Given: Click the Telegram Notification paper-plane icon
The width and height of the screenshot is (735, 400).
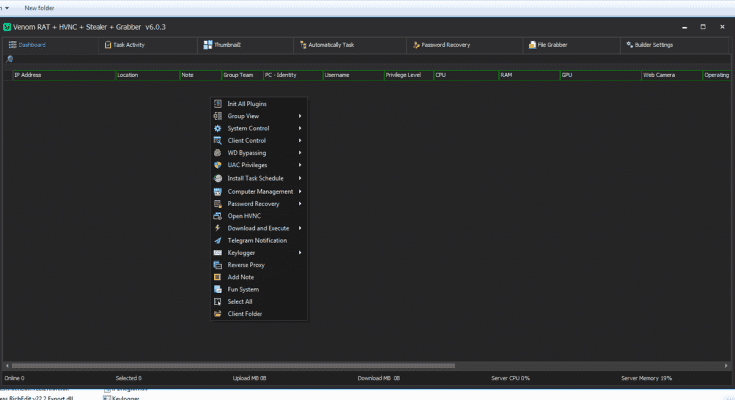Looking at the screenshot, I should (x=218, y=240).
